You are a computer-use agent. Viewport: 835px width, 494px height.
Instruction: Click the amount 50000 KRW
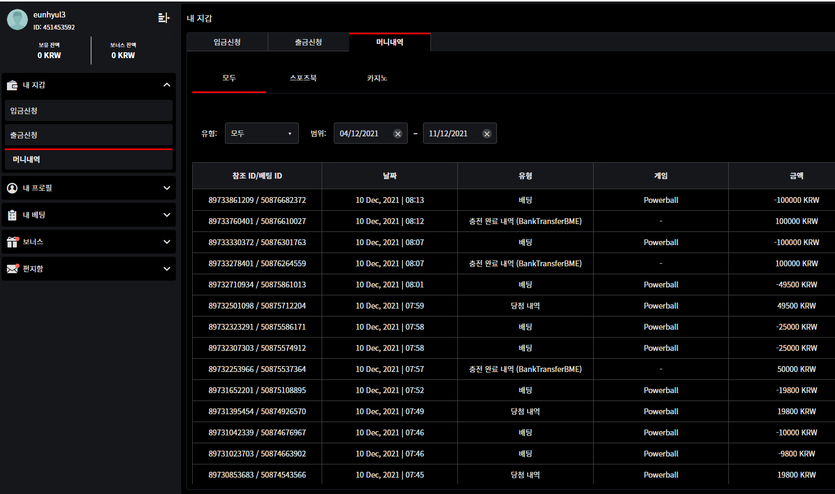(797, 369)
